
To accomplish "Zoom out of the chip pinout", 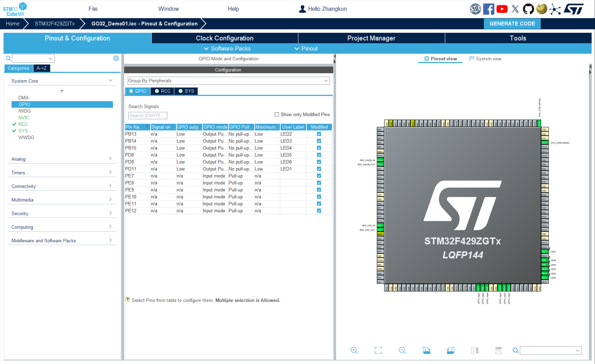I will click(x=402, y=350).
